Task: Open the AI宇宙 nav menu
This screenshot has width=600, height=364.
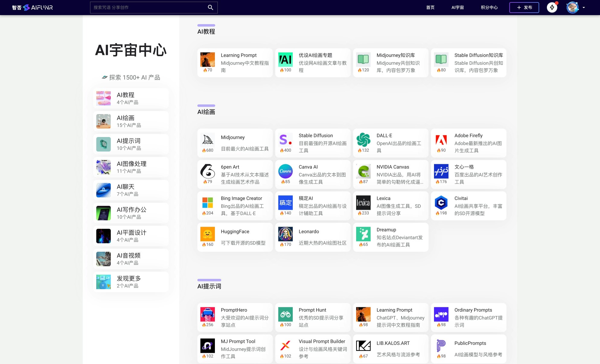Action: [x=458, y=8]
